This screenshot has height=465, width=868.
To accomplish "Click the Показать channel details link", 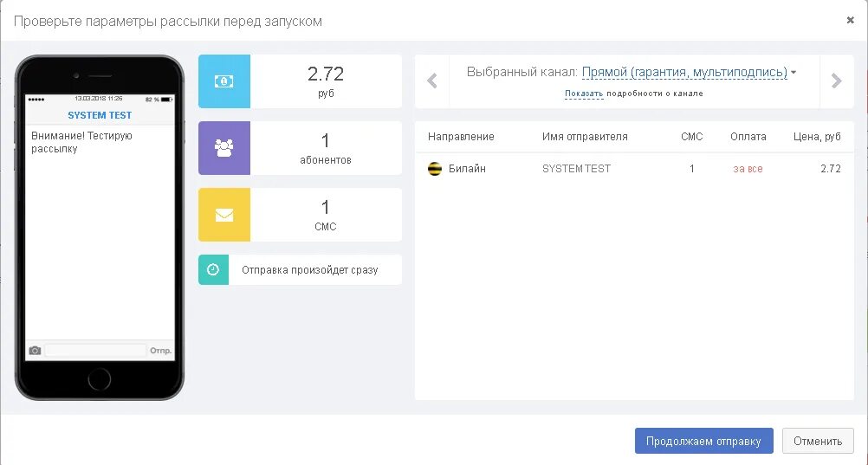I will coord(584,94).
